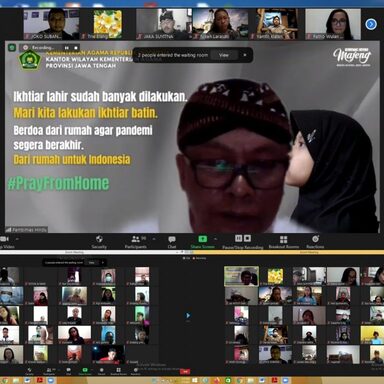Select the Ratno Wulan video thumbnail
The width and height of the screenshot is (384, 384).
[x=333, y=24]
